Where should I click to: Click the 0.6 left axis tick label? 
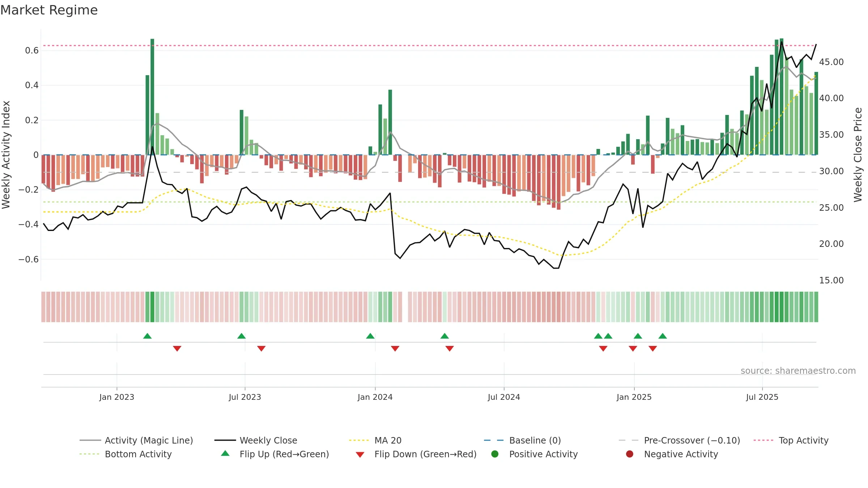[32, 51]
